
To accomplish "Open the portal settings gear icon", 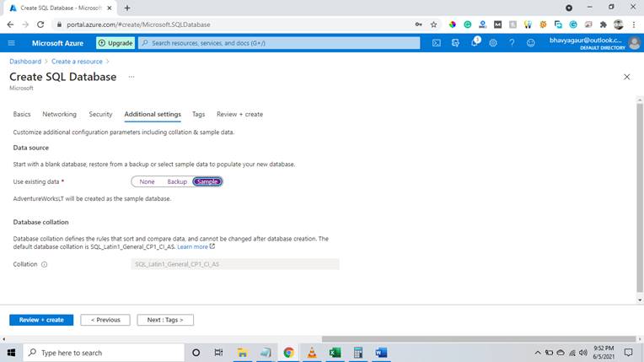I will point(493,43).
